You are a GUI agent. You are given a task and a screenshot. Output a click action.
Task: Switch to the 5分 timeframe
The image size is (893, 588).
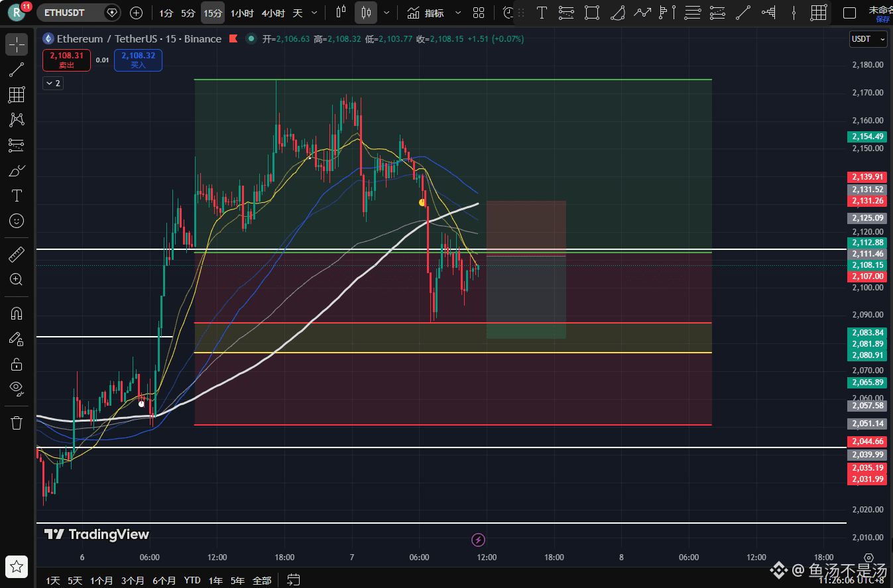(x=188, y=13)
